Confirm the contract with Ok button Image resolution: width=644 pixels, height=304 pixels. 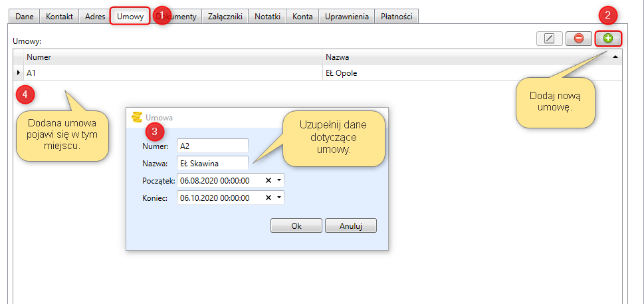pyautogui.click(x=296, y=226)
